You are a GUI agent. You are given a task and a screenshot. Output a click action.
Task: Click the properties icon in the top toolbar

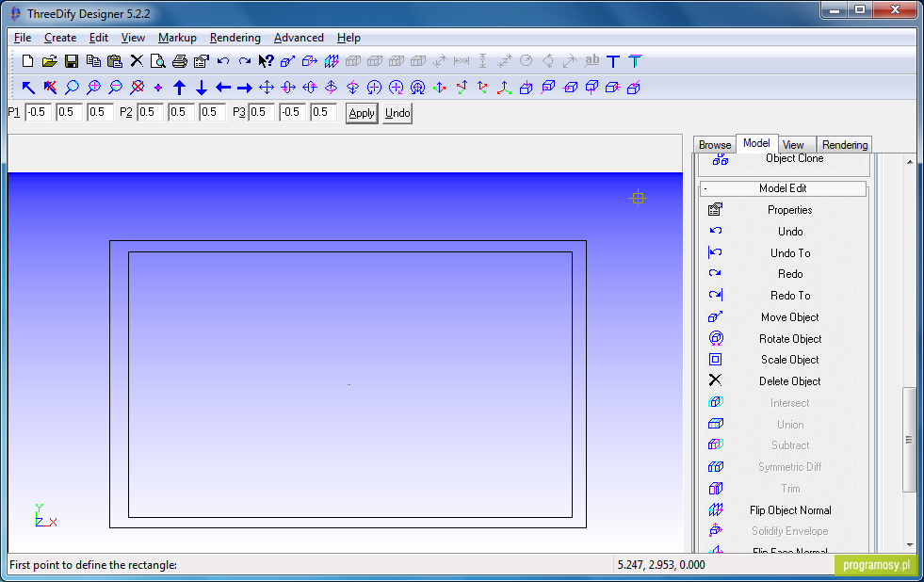tap(202, 60)
